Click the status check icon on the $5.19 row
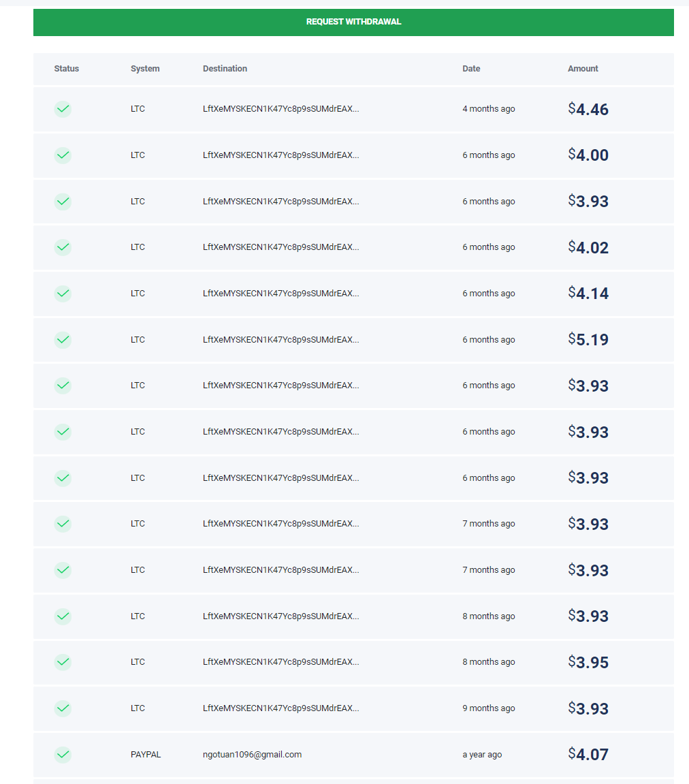This screenshot has height=784, width=689. (63, 339)
